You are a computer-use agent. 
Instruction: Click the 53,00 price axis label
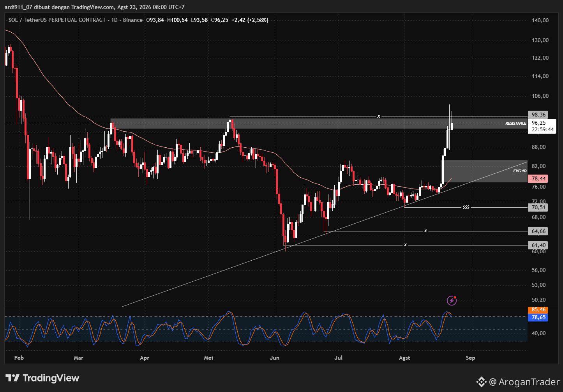[538, 285]
